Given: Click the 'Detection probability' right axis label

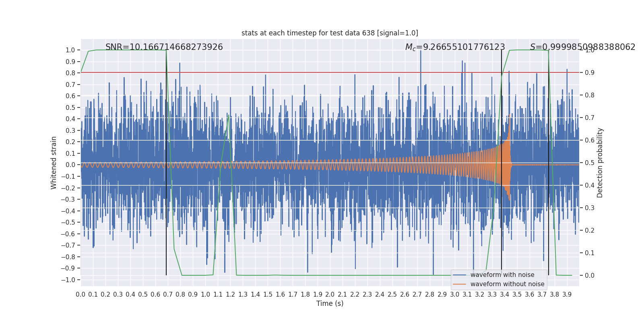Looking at the screenshot, I should tap(600, 163).
